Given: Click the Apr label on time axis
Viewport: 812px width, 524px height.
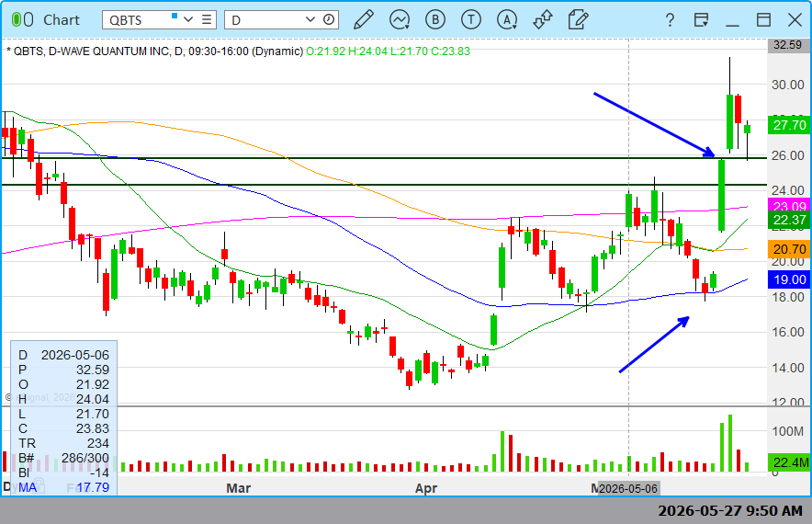Looking at the screenshot, I should [426, 488].
